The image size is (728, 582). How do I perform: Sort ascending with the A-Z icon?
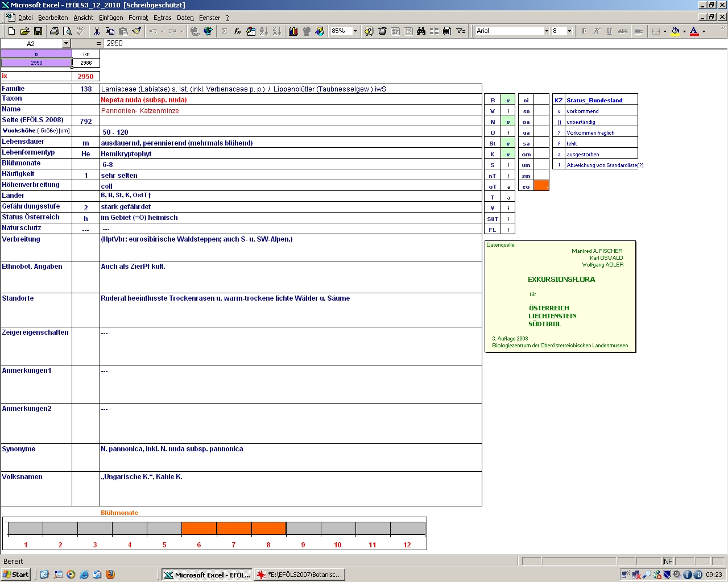(263, 31)
